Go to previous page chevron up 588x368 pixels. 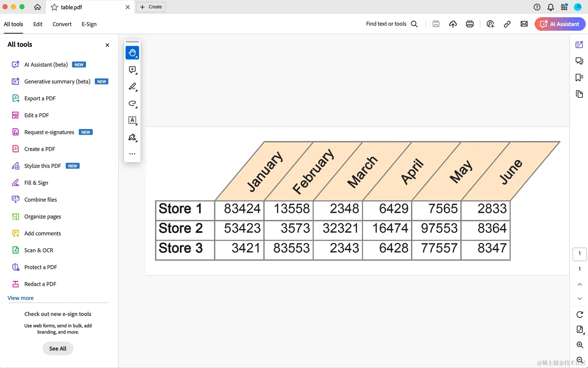(579, 284)
